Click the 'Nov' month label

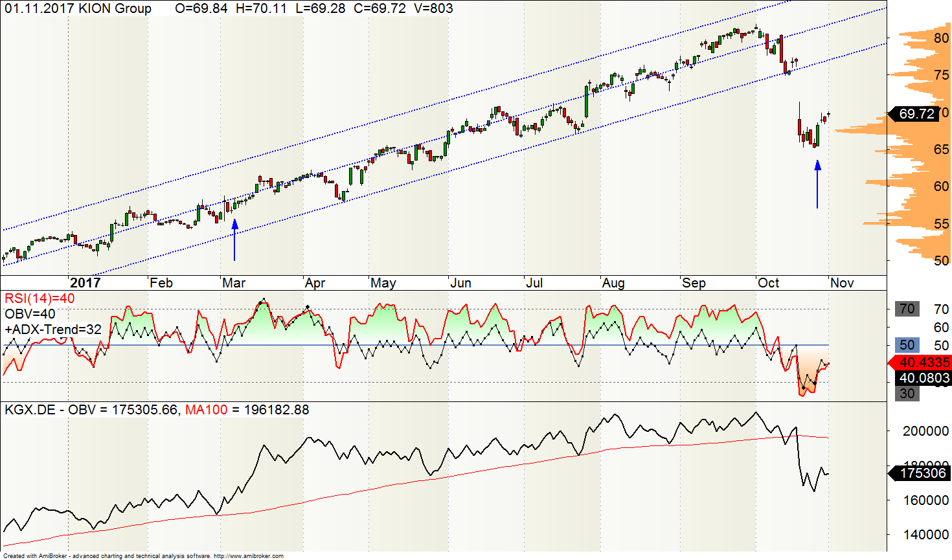tap(842, 283)
